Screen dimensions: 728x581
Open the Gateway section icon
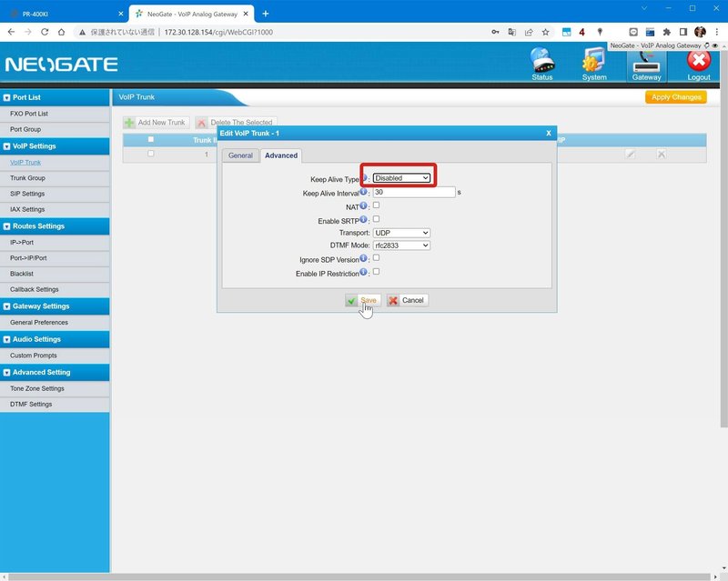point(646,65)
